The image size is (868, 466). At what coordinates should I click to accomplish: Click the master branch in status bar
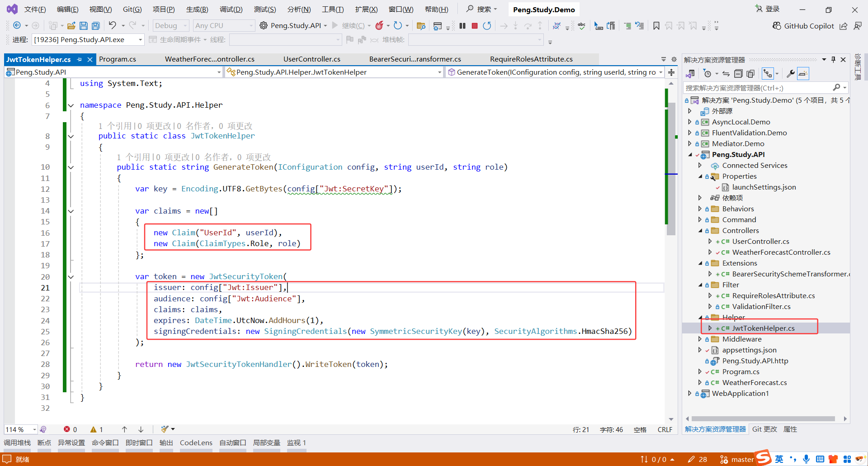[737, 460]
